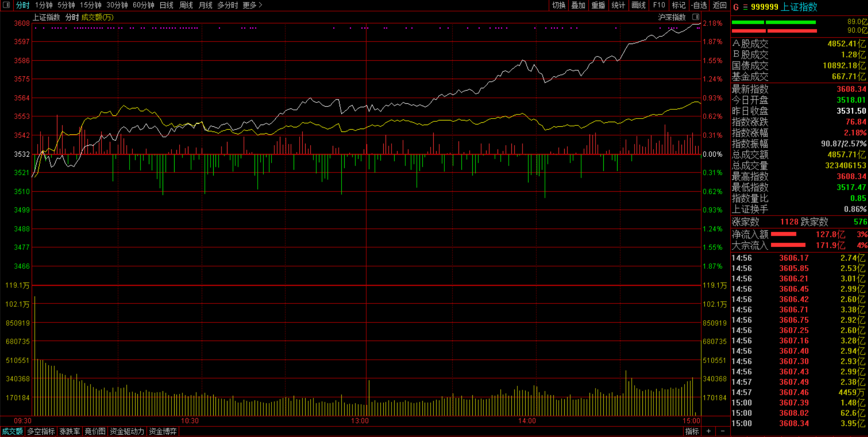The height and width of the screenshot is (437, 868).
Task: Click the red 净流入额 bar
Action: [x=783, y=234]
